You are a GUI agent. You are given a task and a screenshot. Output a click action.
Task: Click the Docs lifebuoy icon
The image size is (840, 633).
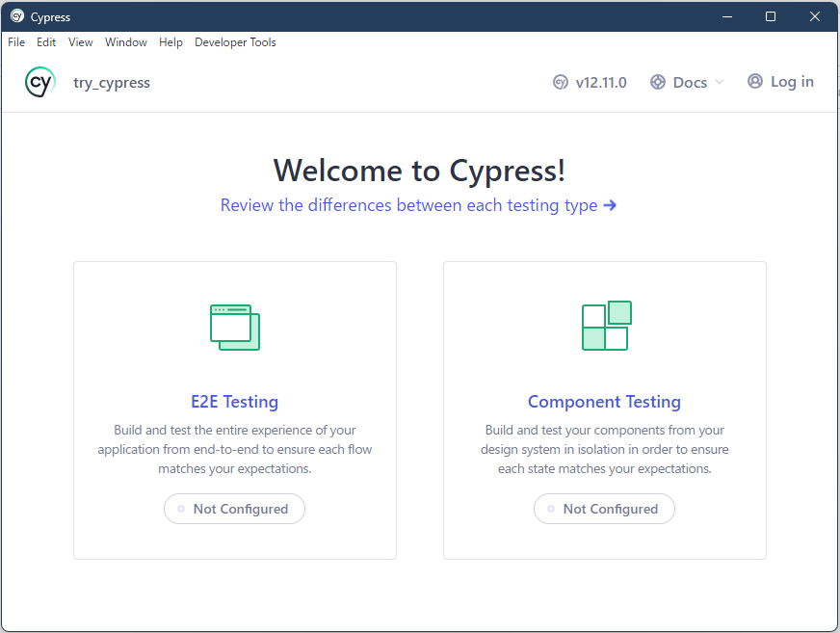coord(658,82)
